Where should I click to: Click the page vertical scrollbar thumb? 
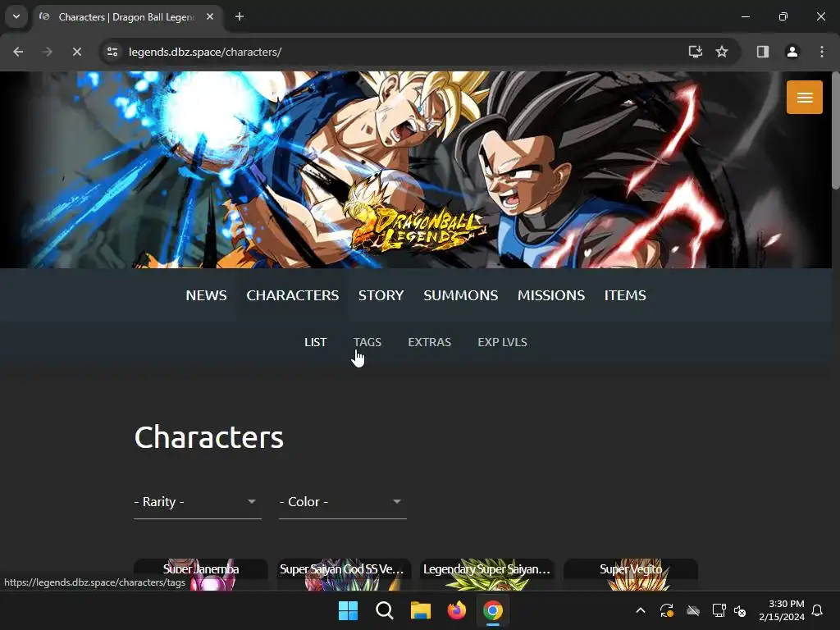pyautogui.click(x=835, y=130)
